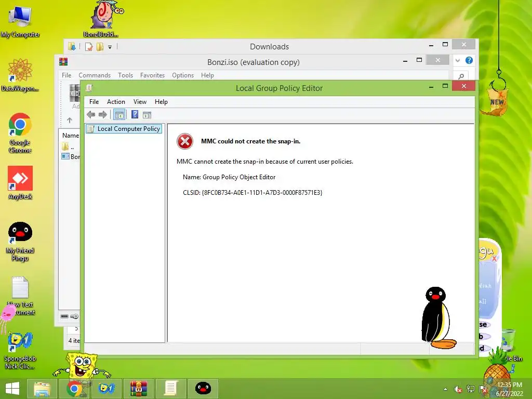The height and width of the screenshot is (399, 532).
Task: Expand the Downloads ribbon with the chevron
Action: (x=458, y=60)
